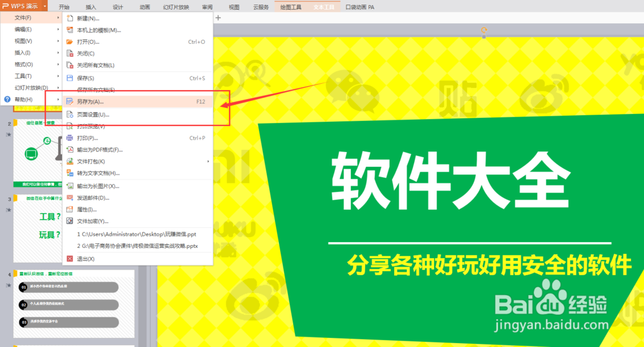Screen dimensions: 644x347
Task: Open the 审阅 ribbon tab
Action: 207,7
